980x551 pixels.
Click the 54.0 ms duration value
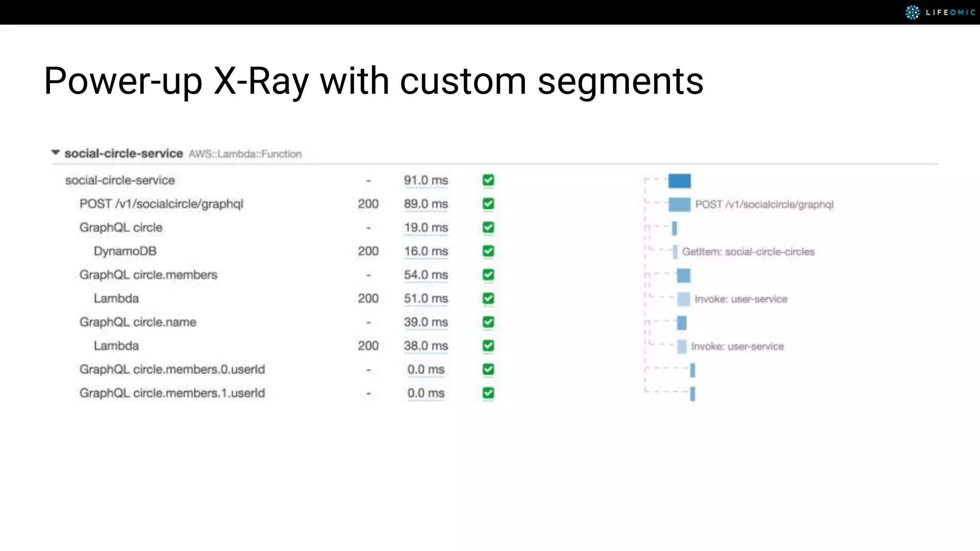click(425, 275)
